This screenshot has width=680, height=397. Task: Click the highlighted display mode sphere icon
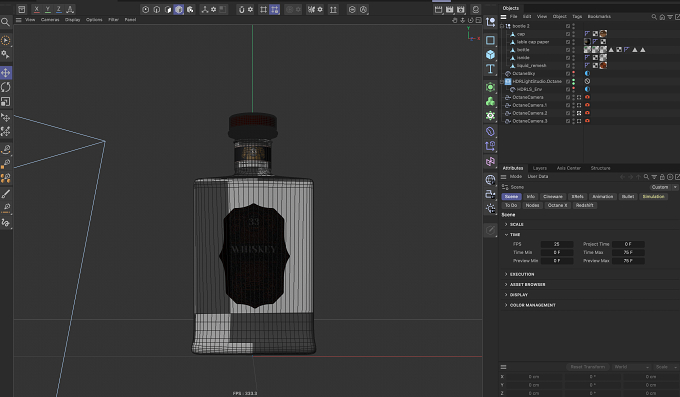point(179,9)
